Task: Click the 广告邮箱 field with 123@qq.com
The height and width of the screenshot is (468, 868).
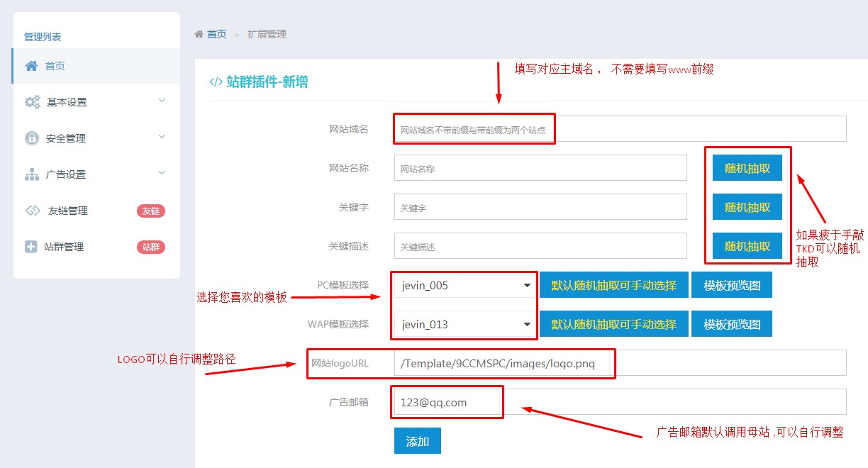Action: tap(621, 402)
